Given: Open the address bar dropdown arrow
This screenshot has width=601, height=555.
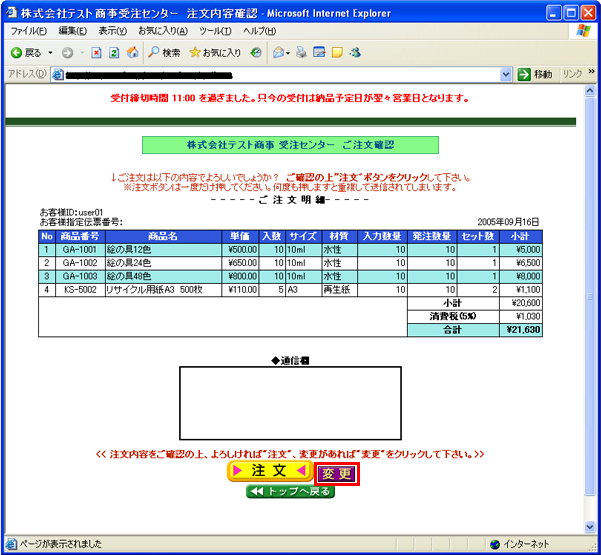Looking at the screenshot, I should click(x=506, y=74).
